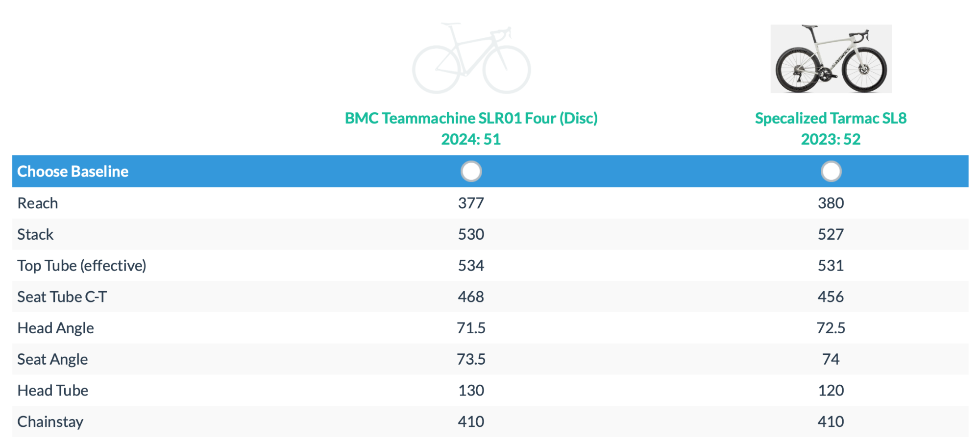Click the BMC Reach value 377

coord(471,203)
